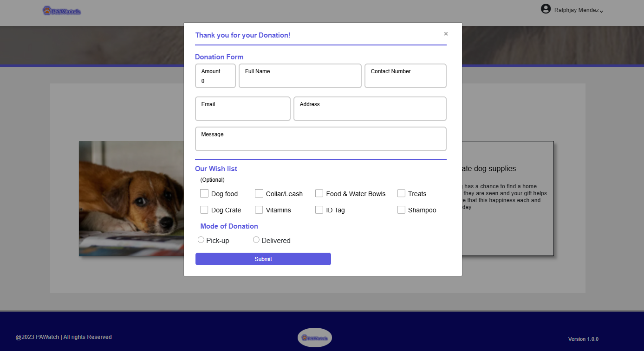
Task: Choose Pick-up as donation mode
Action: click(201, 240)
